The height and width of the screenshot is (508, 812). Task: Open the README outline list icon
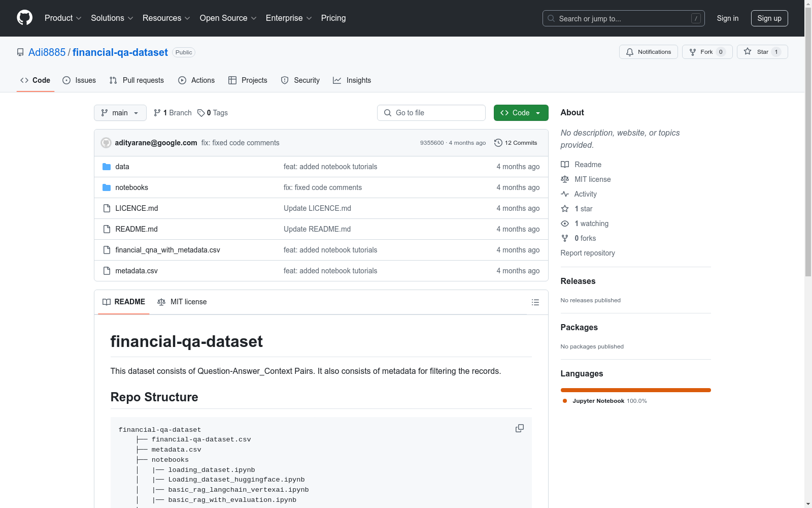click(x=535, y=302)
